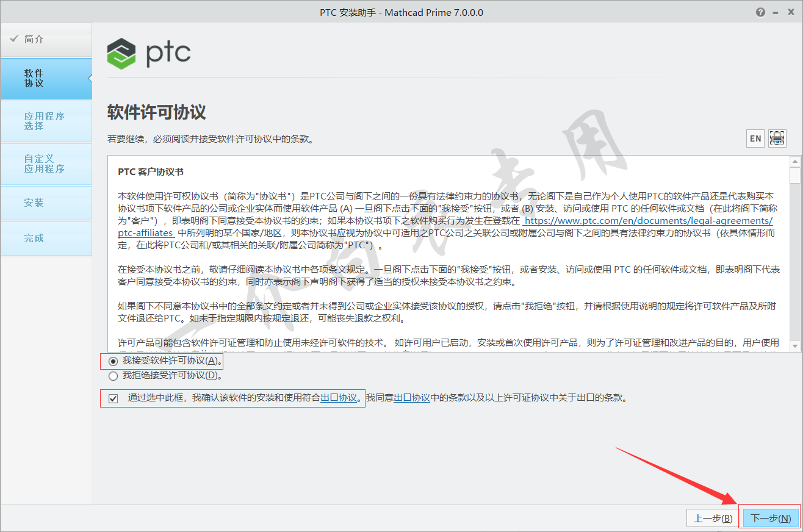Go back with 上一步(B) button
This screenshot has width=803, height=532.
pyautogui.click(x=713, y=519)
